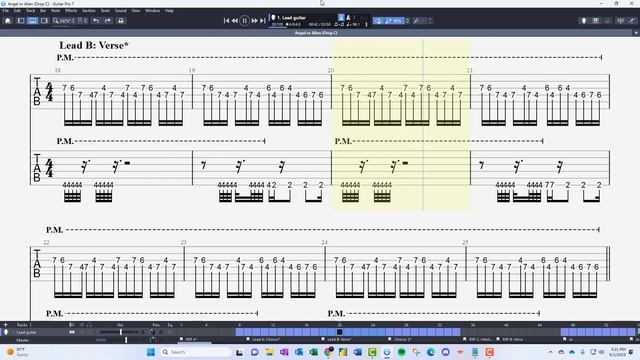
Task: Click bar number 24 in the score
Action: click(x=324, y=242)
